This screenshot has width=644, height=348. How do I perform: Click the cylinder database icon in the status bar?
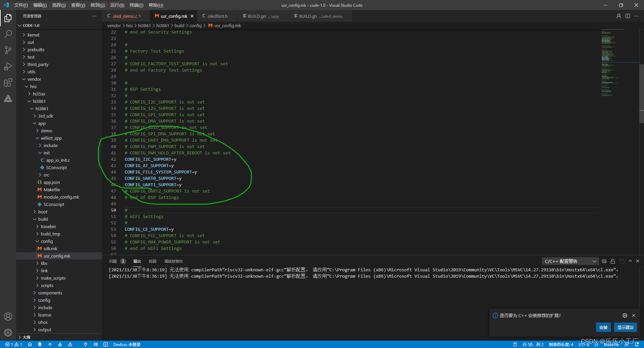pos(515,344)
